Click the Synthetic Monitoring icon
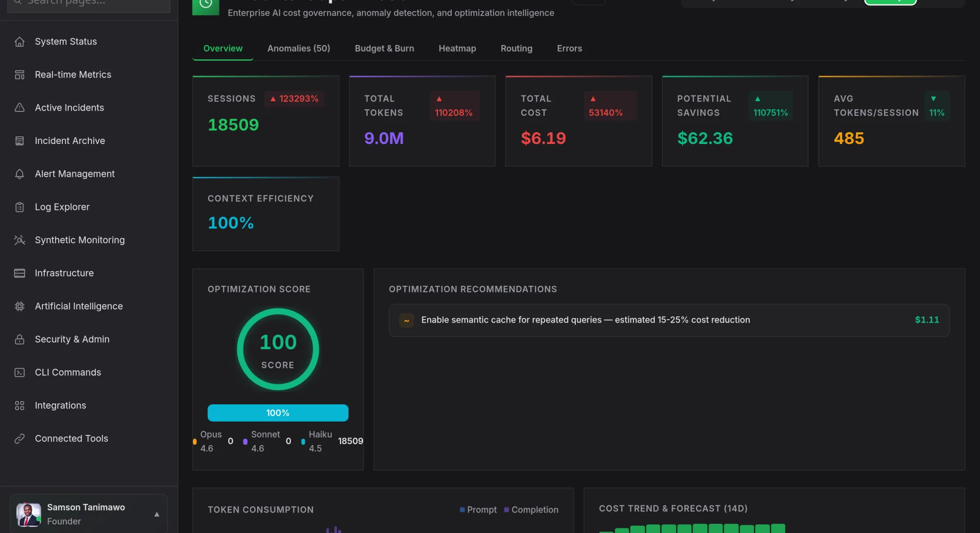 click(19, 240)
